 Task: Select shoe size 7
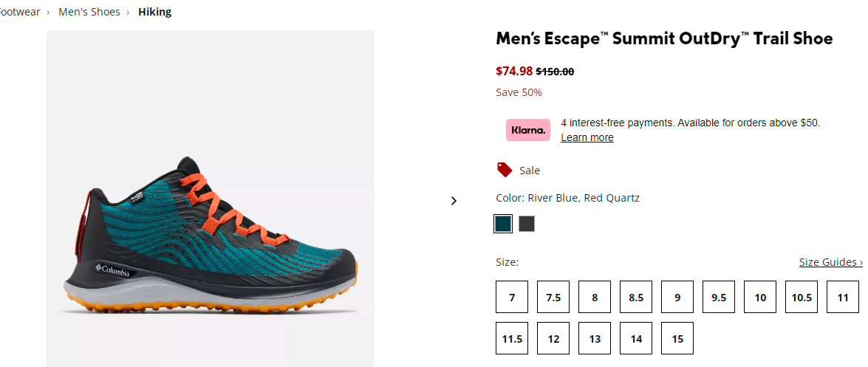tap(512, 298)
